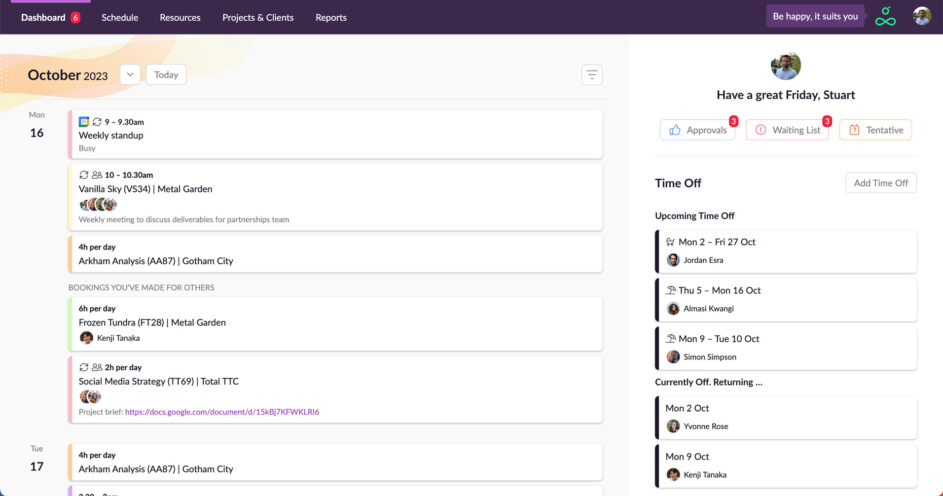Image resolution: width=943 pixels, height=496 pixels.
Task: Jump to Today
Action: [166, 75]
